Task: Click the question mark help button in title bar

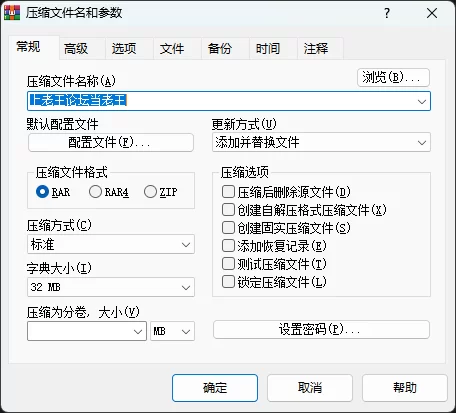Action: (387, 13)
